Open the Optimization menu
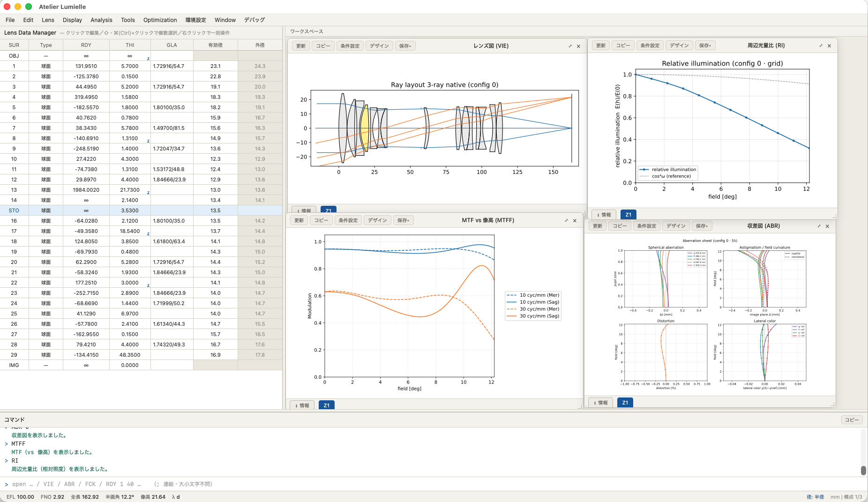 (160, 20)
